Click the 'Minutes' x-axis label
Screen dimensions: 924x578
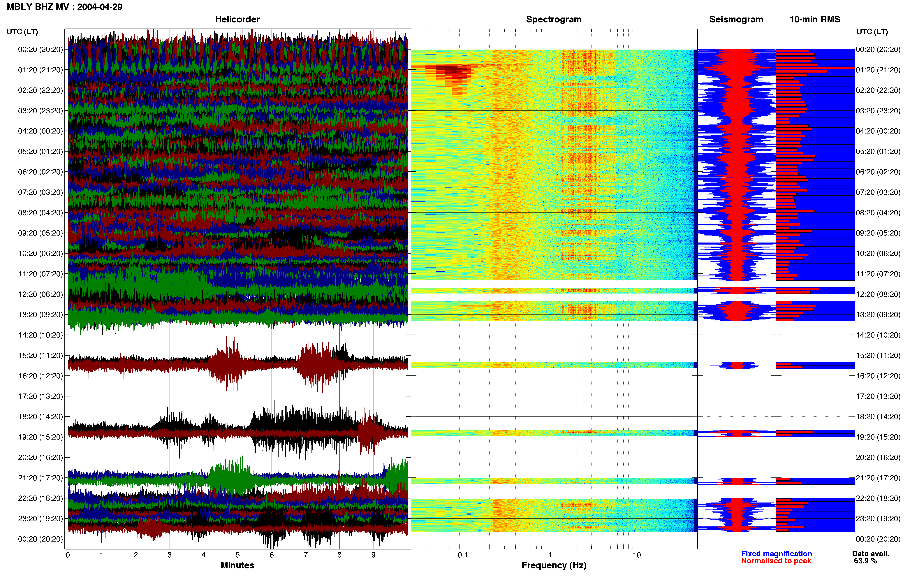(237, 565)
